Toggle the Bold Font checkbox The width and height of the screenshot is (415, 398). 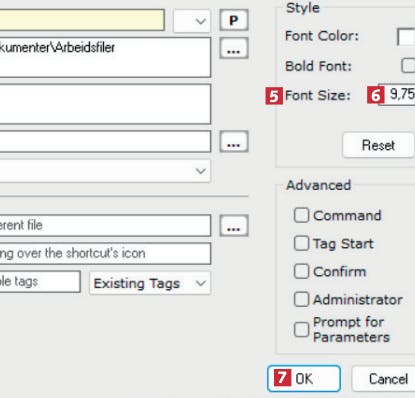coord(408,66)
